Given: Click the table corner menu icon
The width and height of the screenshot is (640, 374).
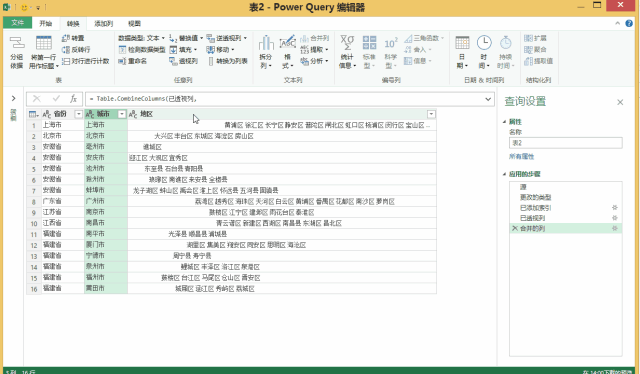Looking at the screenshot, I should (x=33, y=114).
